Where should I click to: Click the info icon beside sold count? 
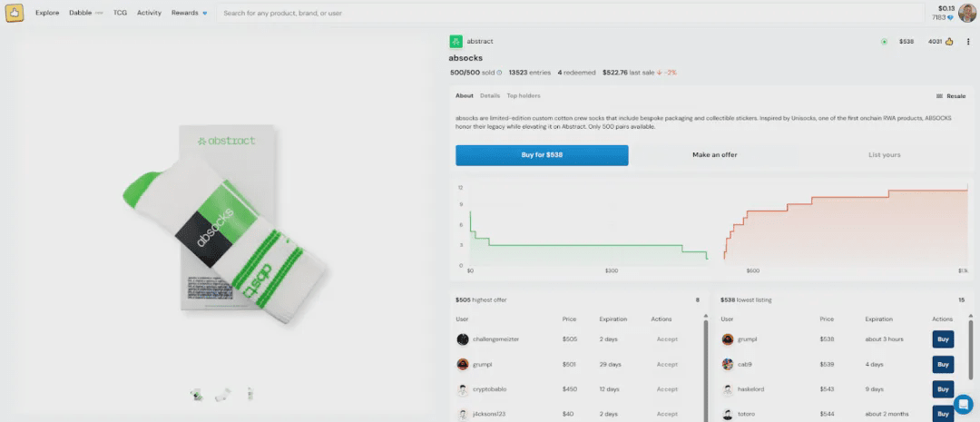tap(499, 73)
